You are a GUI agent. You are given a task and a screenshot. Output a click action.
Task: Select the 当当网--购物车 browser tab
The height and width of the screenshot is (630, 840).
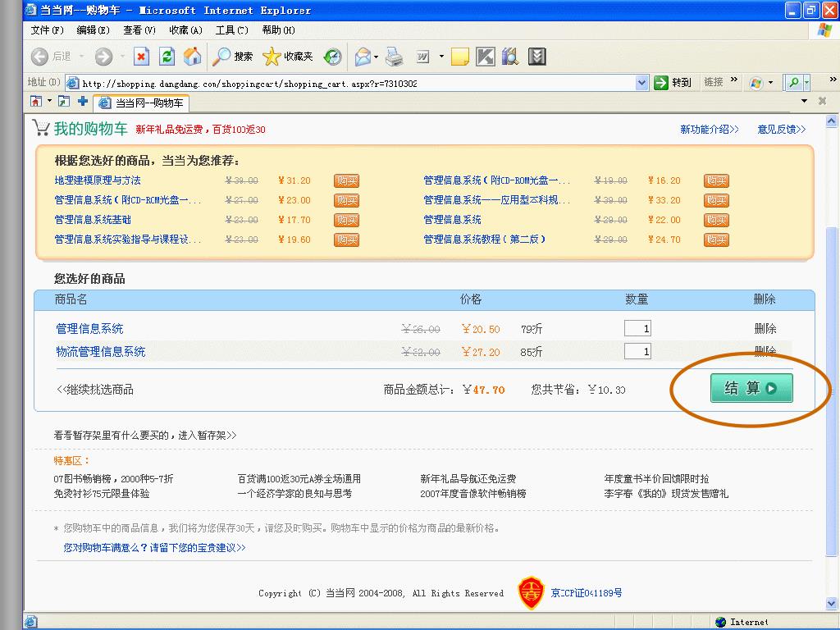pos(141,103)
